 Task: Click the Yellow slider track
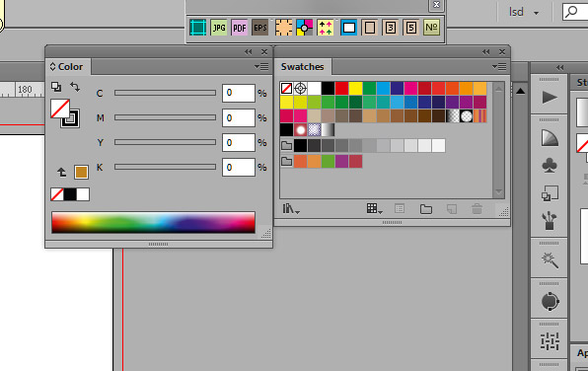(x=165, y=142)
